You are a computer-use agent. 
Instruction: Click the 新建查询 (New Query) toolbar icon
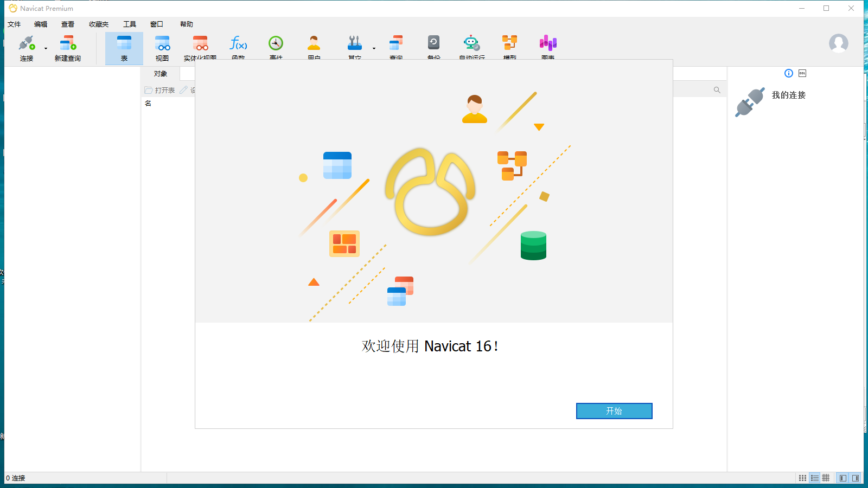tap(68, 43)
